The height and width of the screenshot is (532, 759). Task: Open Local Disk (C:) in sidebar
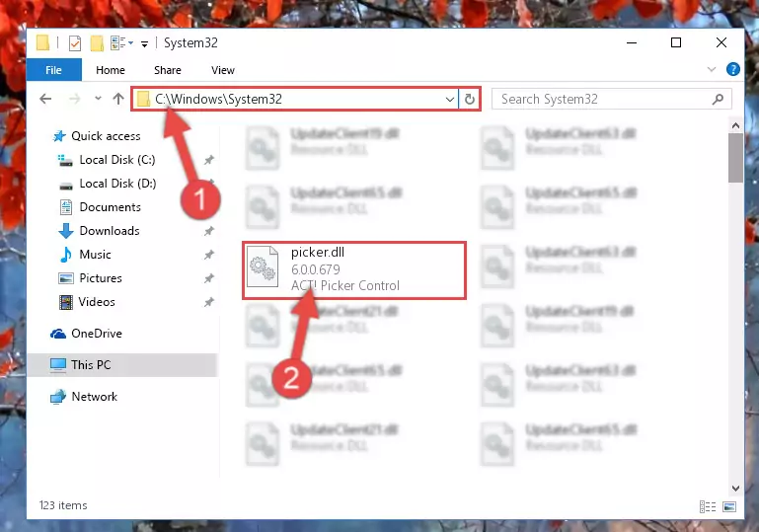(x=117, y=160)
